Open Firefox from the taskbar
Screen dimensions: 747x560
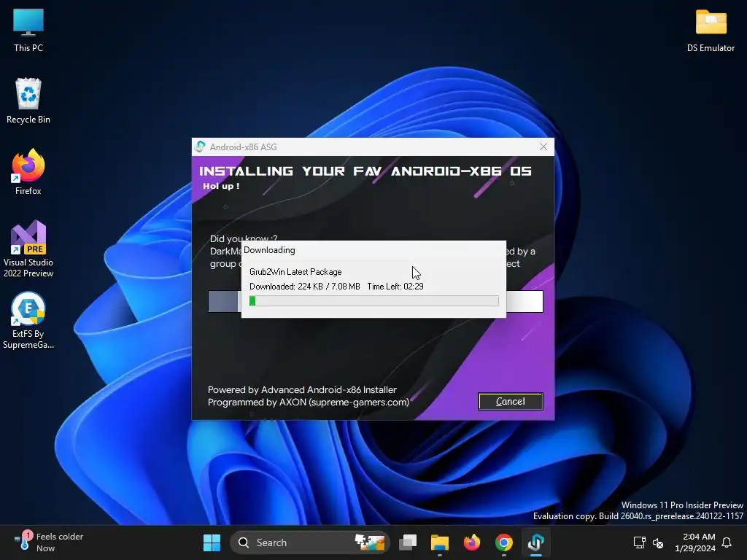click(472, 542)
